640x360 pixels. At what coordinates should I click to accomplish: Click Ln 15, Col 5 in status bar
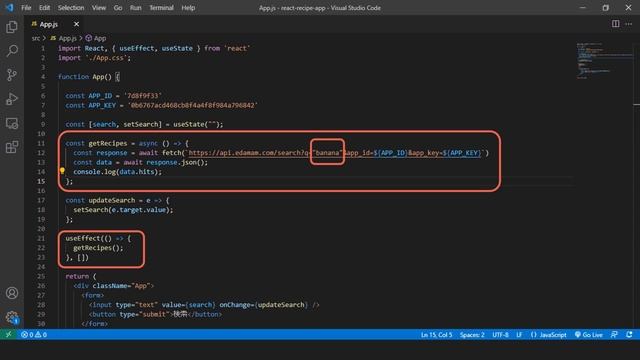[x=436, y=335]
